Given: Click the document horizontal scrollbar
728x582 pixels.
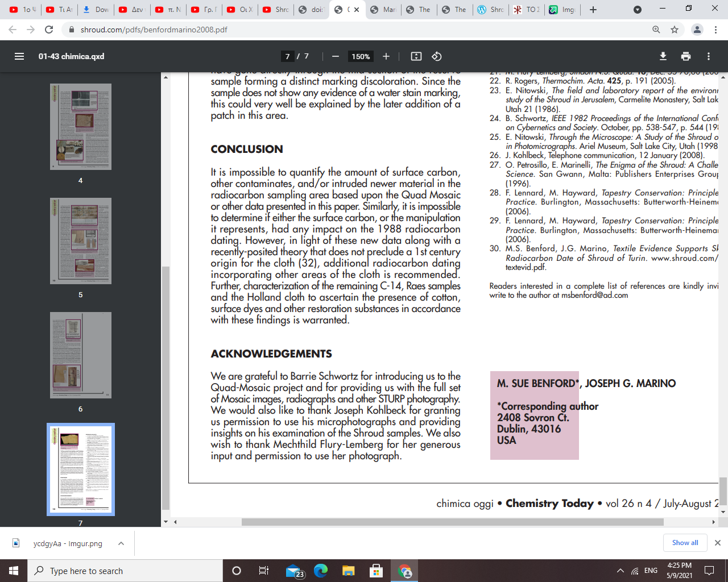Looking at the screenshot, I should point(452,522).
